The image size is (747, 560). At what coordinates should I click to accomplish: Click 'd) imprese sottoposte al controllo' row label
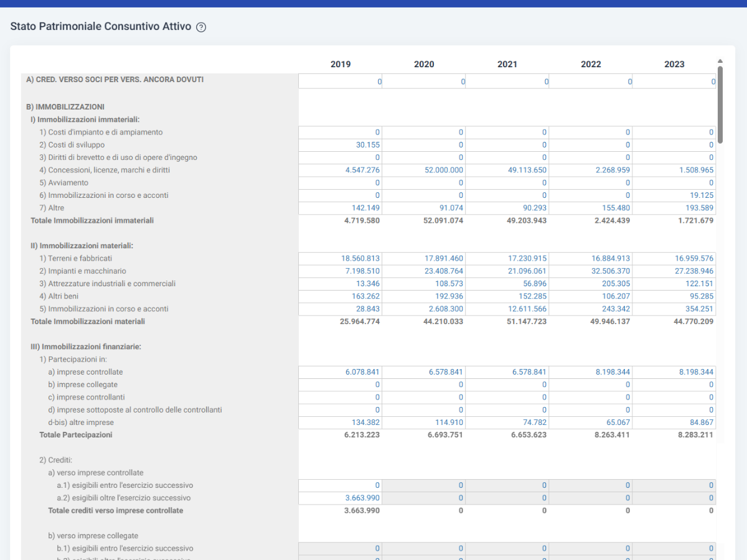pyautogui.click(x=135, y=410)
